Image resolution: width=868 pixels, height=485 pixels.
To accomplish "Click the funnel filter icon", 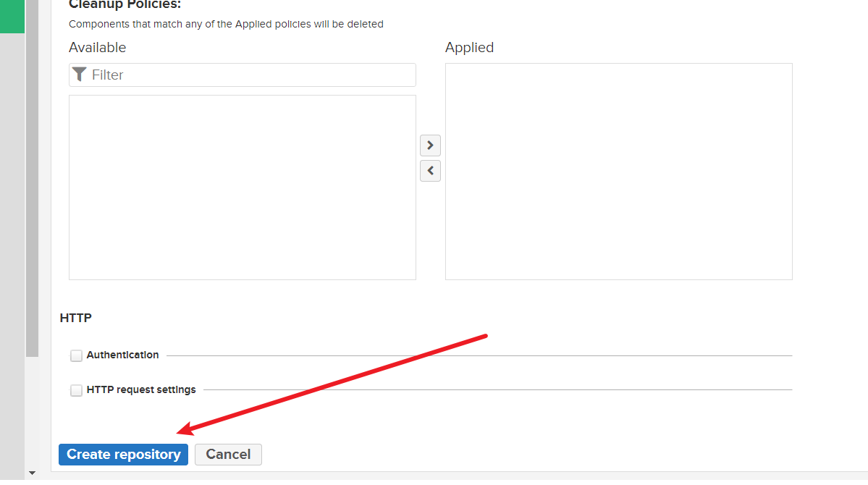I will tap(80, 75).
